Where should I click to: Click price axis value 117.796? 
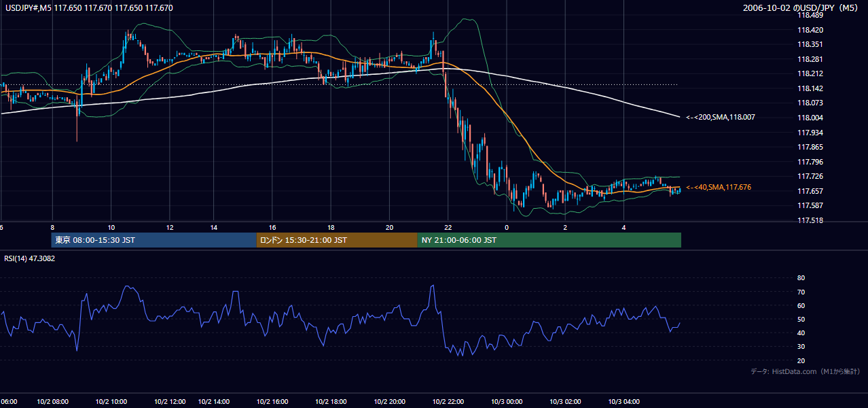click(x=810, y=162)
